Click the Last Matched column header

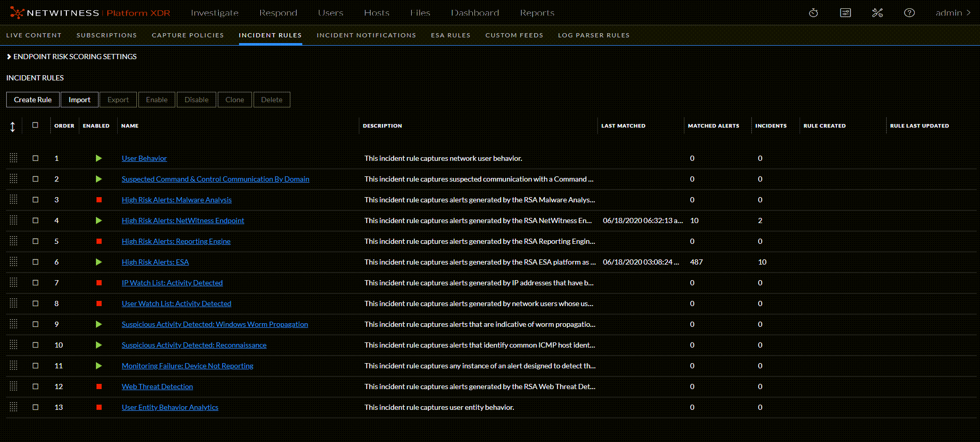click(623, 126)
